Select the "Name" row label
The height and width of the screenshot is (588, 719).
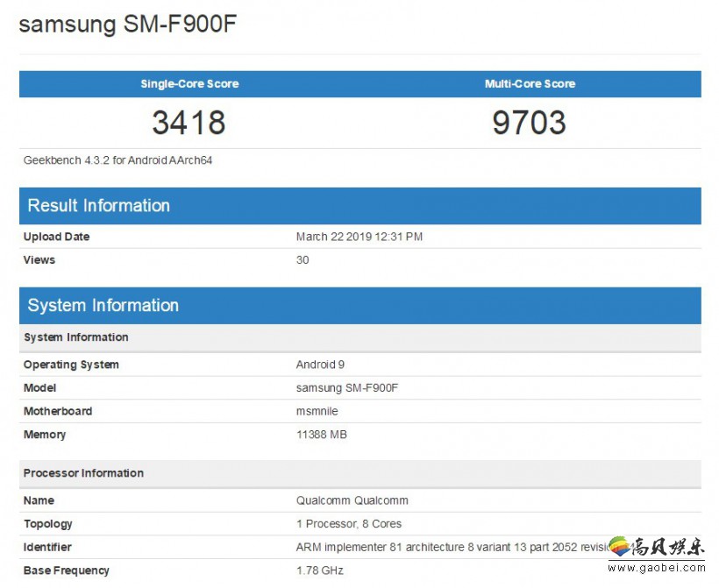coord(39,500)
